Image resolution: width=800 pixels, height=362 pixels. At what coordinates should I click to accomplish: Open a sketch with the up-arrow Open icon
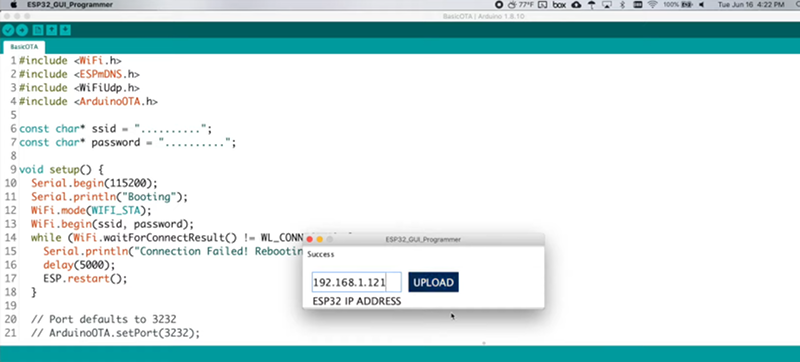[x=52, y=30]
